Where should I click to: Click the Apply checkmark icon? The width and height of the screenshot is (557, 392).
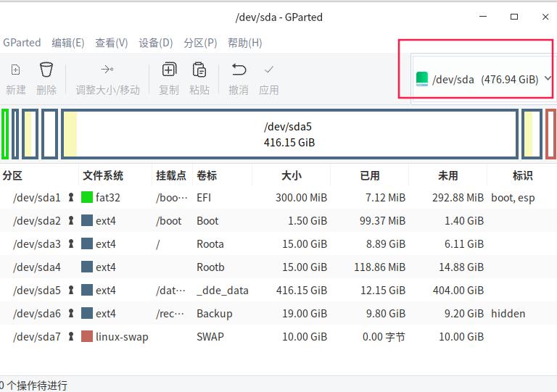[269, 70]
